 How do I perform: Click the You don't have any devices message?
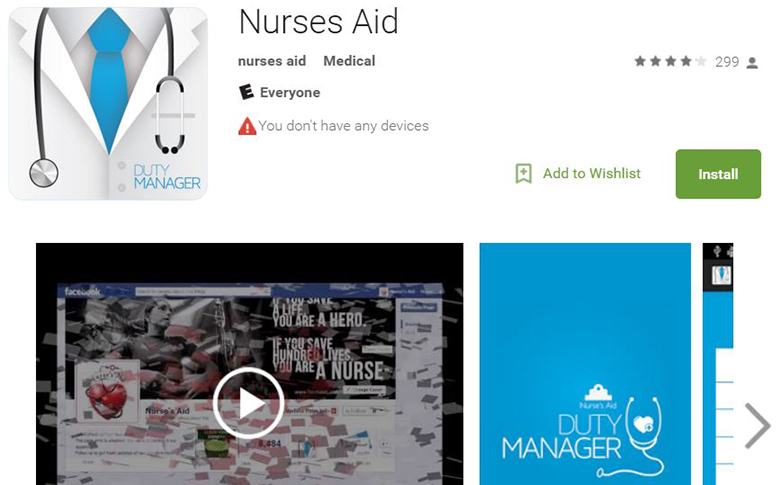click(343, 126)
